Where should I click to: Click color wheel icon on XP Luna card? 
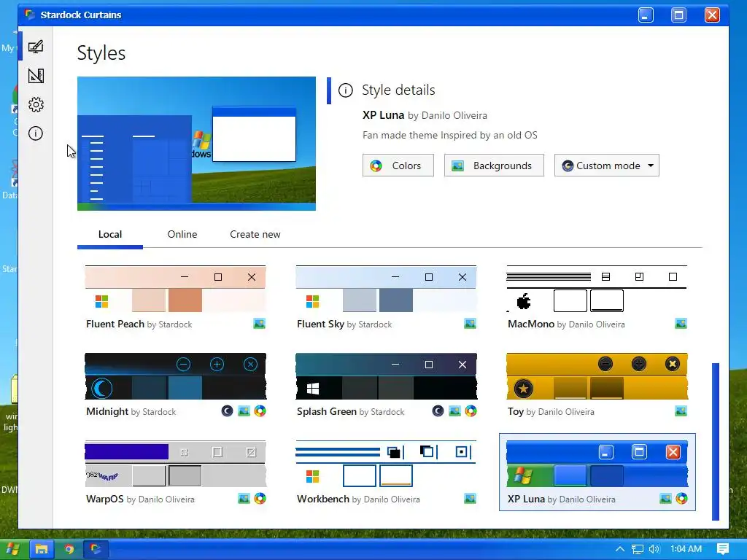682,499
